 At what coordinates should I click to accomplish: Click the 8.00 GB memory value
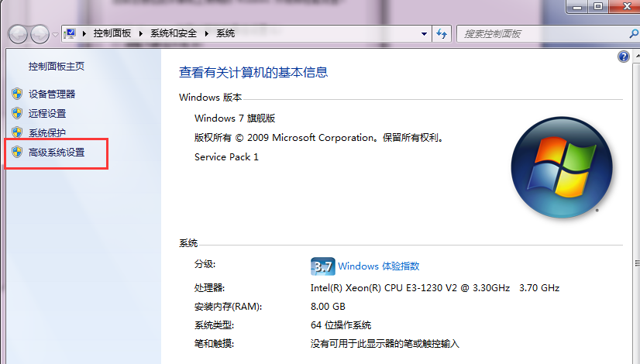tap(328, 307)
